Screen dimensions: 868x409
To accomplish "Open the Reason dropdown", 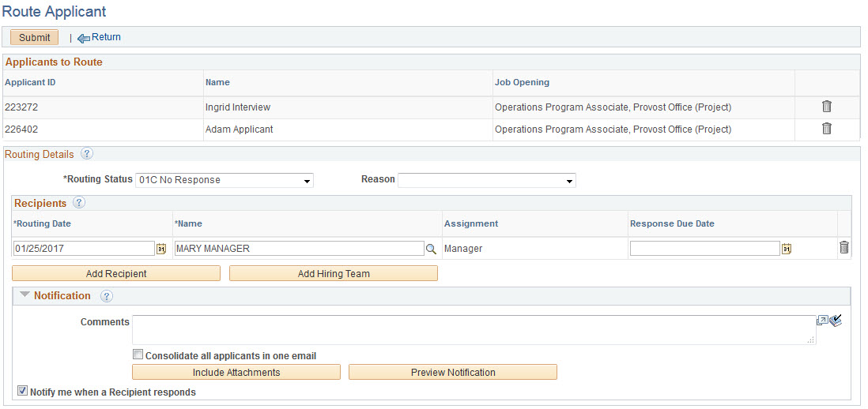I will (487, 180).
